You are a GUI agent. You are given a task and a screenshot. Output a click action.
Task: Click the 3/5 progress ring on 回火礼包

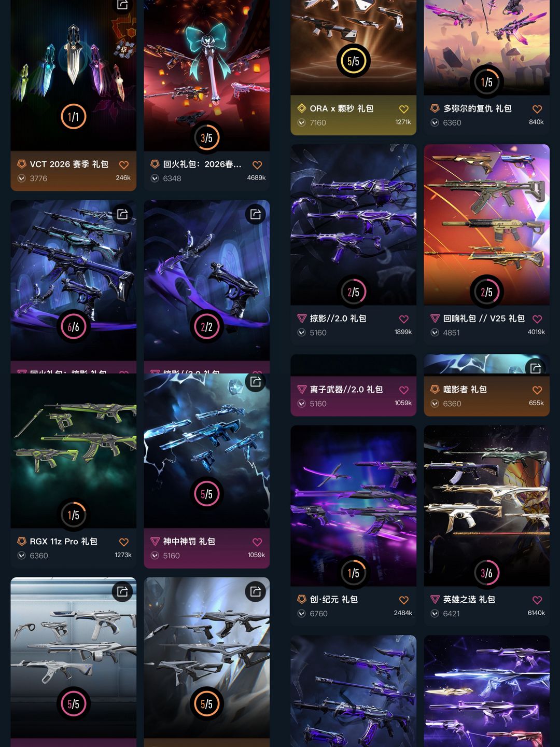[206, 138]
